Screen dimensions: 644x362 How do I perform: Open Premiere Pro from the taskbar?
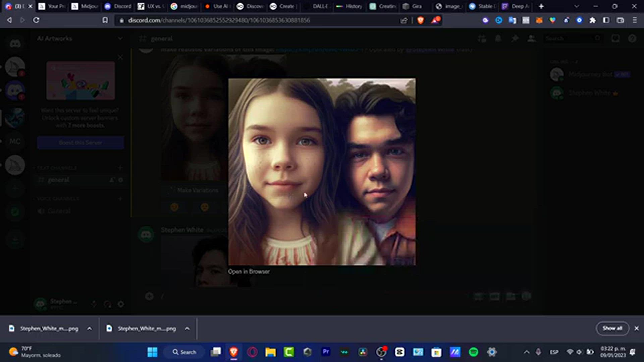(326, 352)
